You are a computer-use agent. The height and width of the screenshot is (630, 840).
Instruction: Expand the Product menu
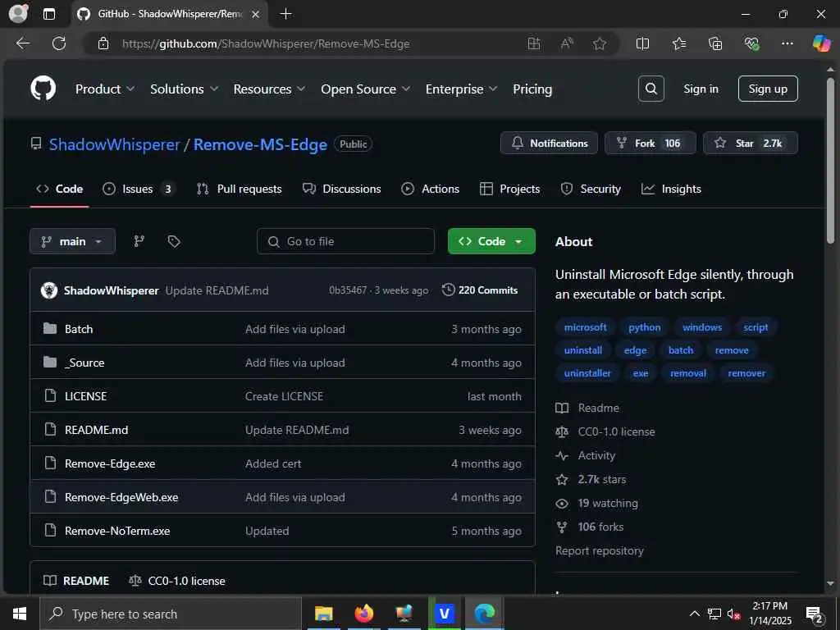tap(104, 89)
